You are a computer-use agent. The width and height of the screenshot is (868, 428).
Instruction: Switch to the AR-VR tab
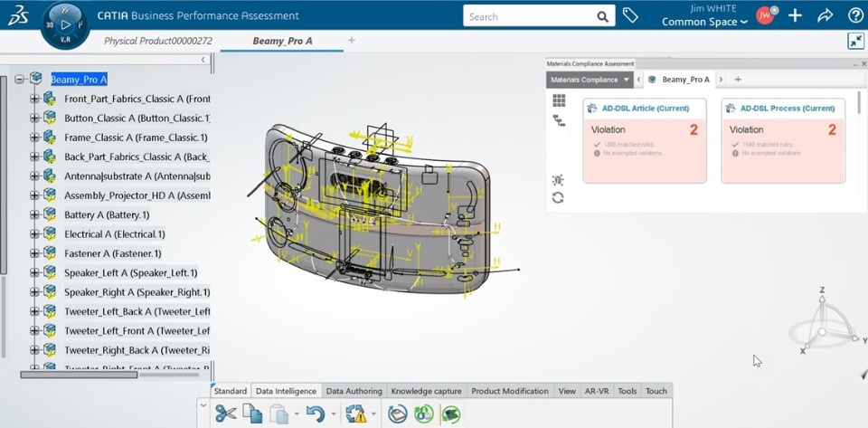(597, 391)
